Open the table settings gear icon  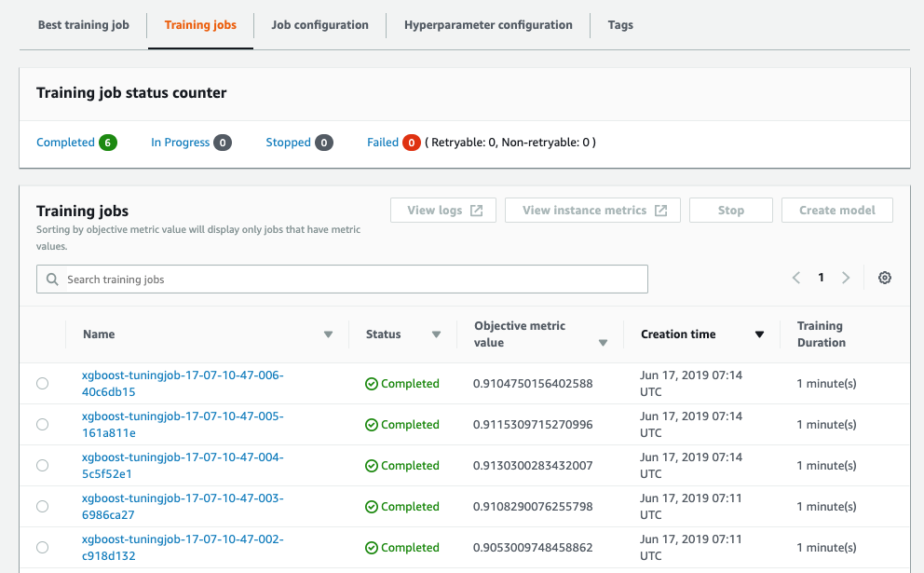(x=885, y=278)
